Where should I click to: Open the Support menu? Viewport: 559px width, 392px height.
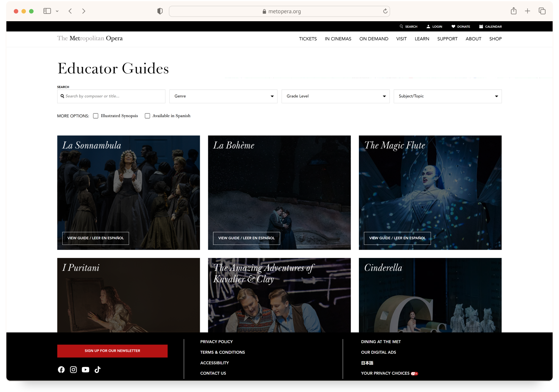tap(447, 39)
